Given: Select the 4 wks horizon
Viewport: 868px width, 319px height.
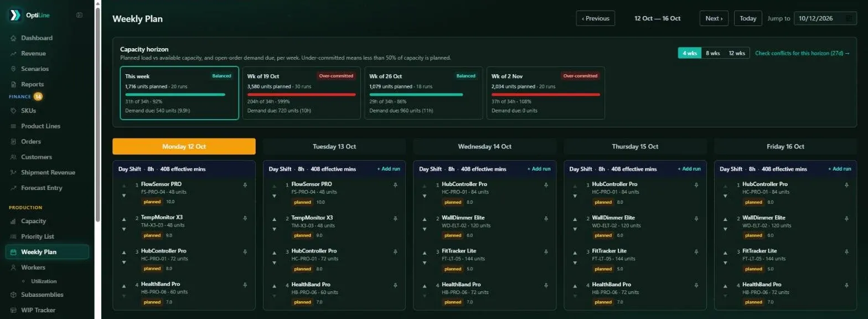Looking at the screenshot, I should [689, 53].
